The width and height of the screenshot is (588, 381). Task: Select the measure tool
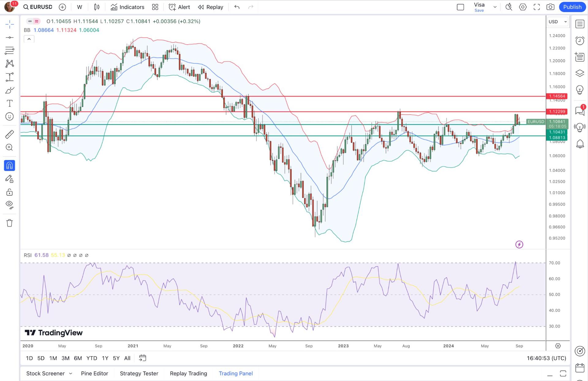pos(9,134)
